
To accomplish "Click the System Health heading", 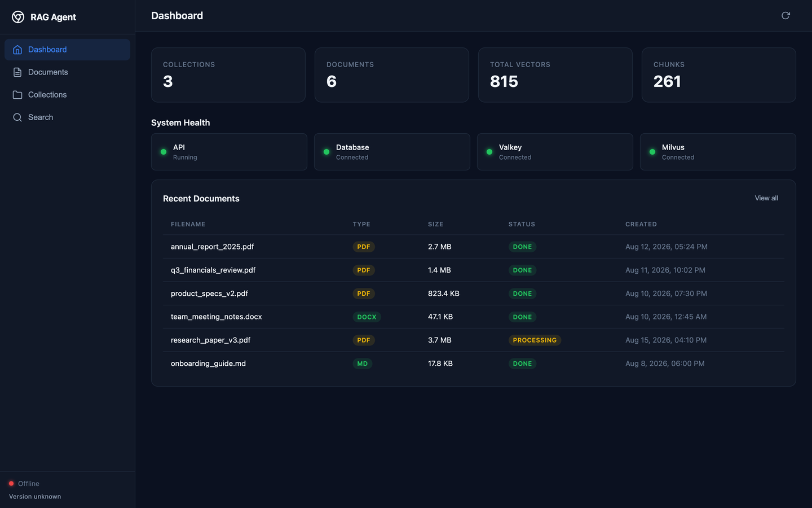I will click(x=180, y=122).
